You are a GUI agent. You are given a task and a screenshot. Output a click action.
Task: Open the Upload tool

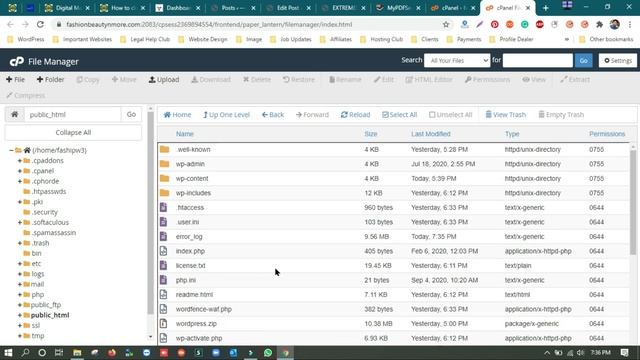click(164, 80)
